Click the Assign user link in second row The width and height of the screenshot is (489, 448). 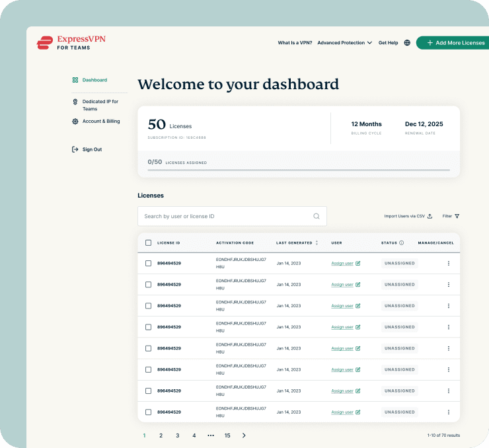[x=342, y=285]
